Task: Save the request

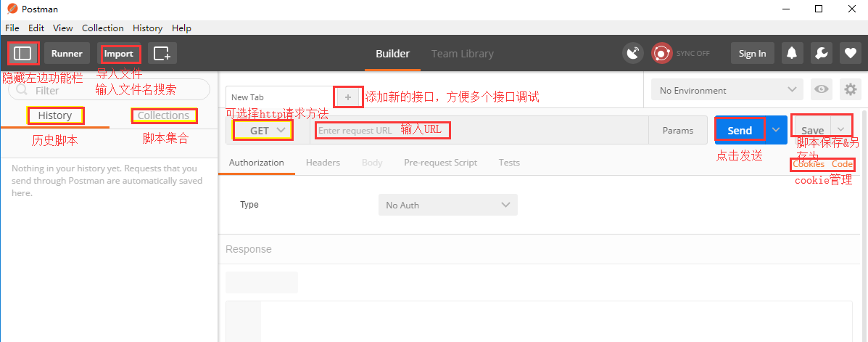Action: [812, 130]
